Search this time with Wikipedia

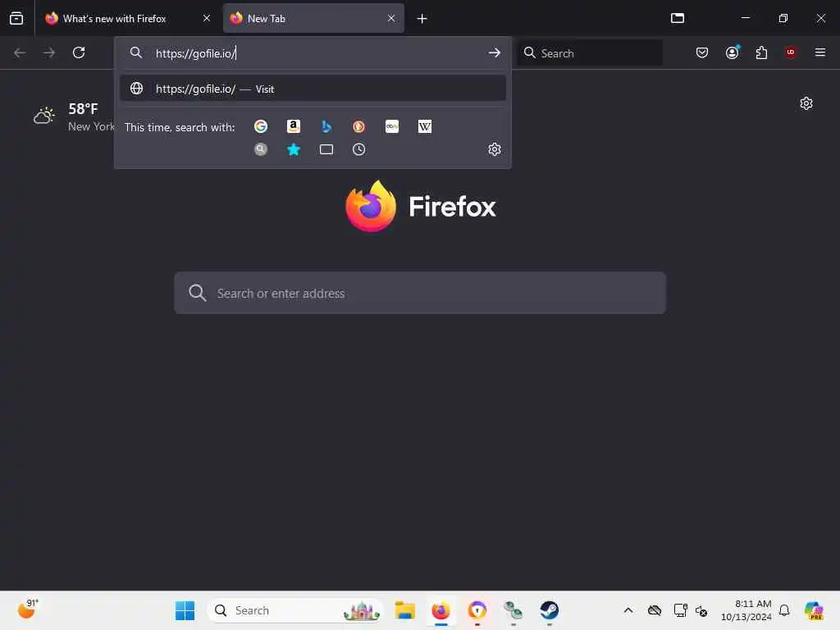425,126
